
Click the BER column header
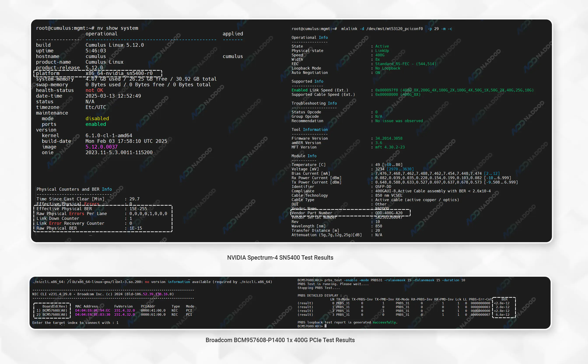504,299
